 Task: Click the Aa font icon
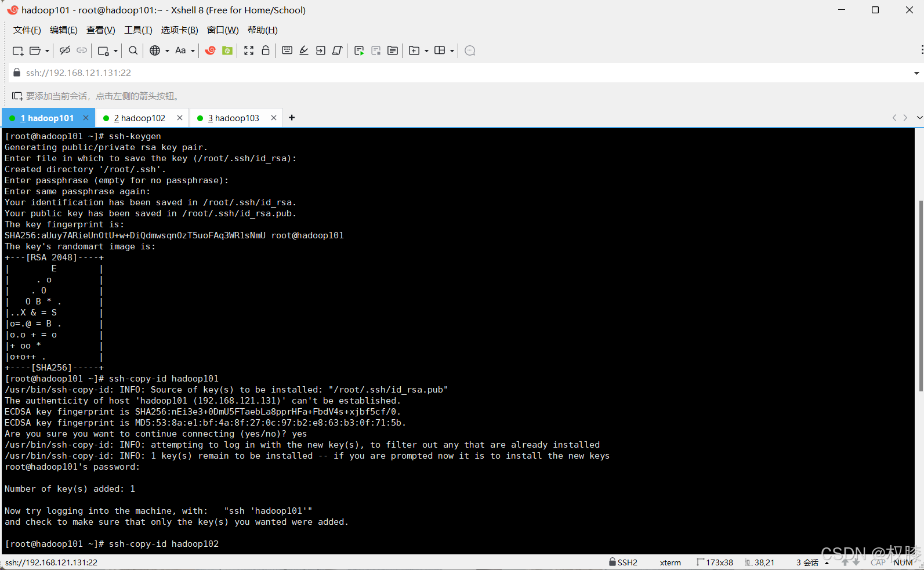(x=180, y=50)
